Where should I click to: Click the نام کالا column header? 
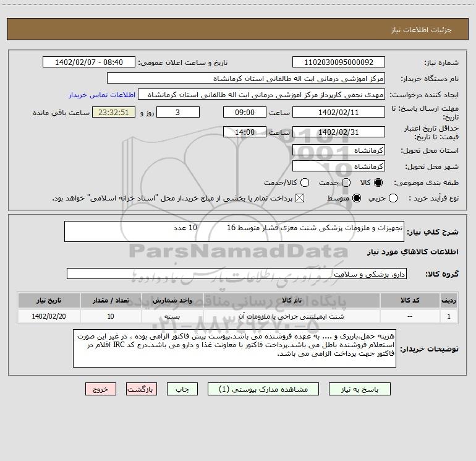(291, 300)
